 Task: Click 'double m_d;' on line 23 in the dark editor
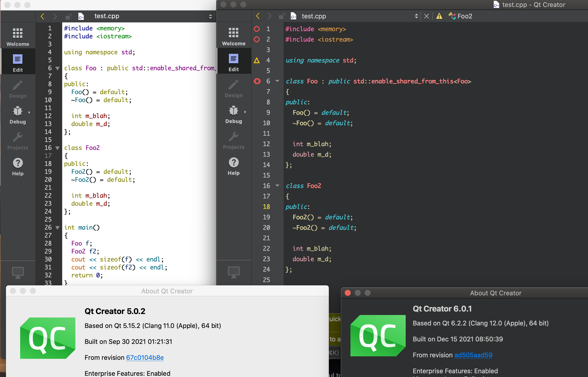pos(312,259)
